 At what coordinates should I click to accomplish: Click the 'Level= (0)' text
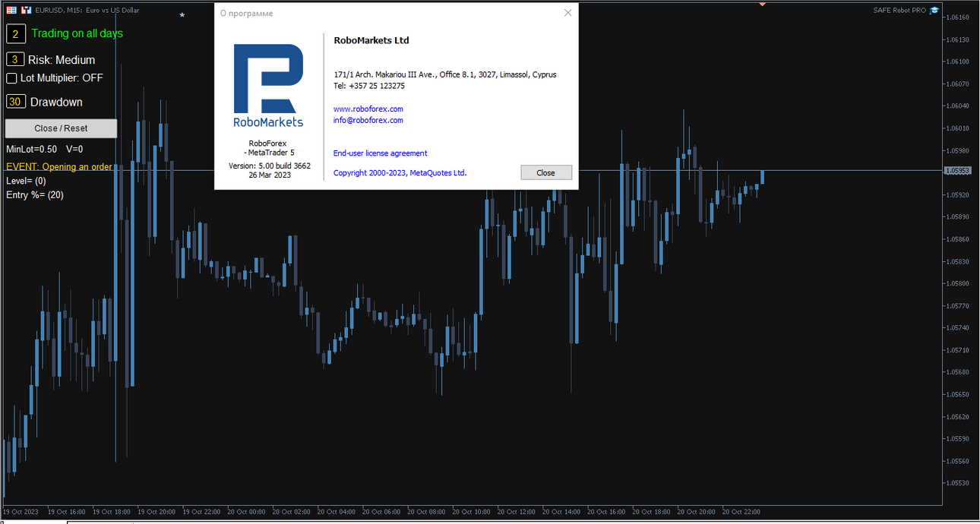click(26, 181)
